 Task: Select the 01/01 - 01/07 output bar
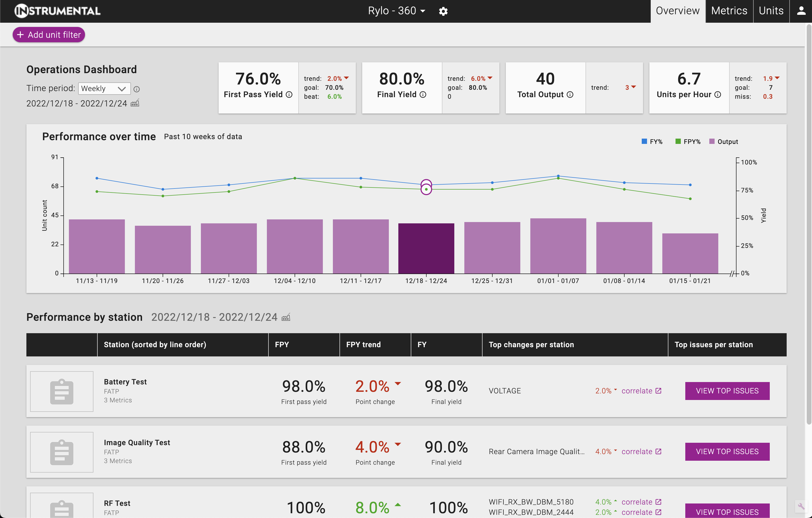coord(558,246)
